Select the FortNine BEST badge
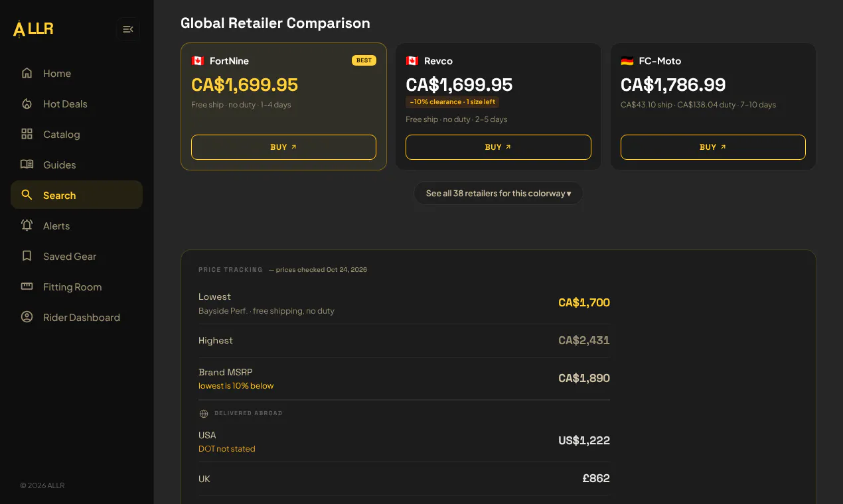Image resolution: width=843 pixels, height=504 pixels. 364,60
